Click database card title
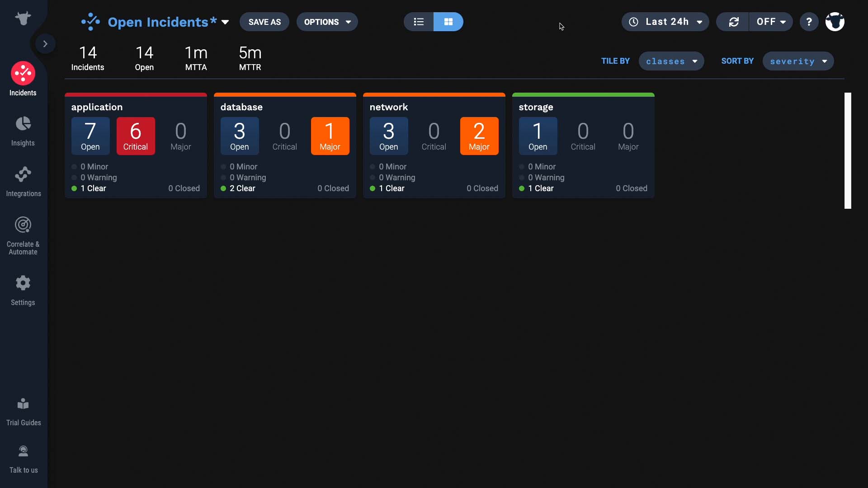The image size is (868, 488). 241,107
